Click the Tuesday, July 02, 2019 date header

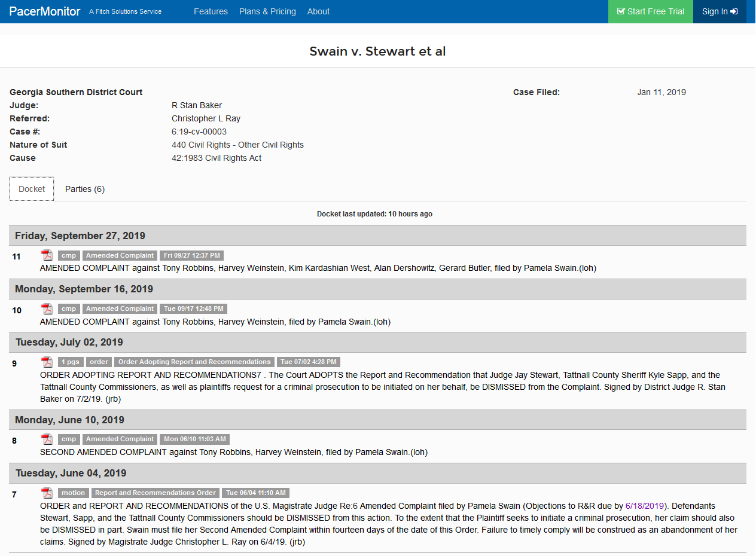[378, 342]
